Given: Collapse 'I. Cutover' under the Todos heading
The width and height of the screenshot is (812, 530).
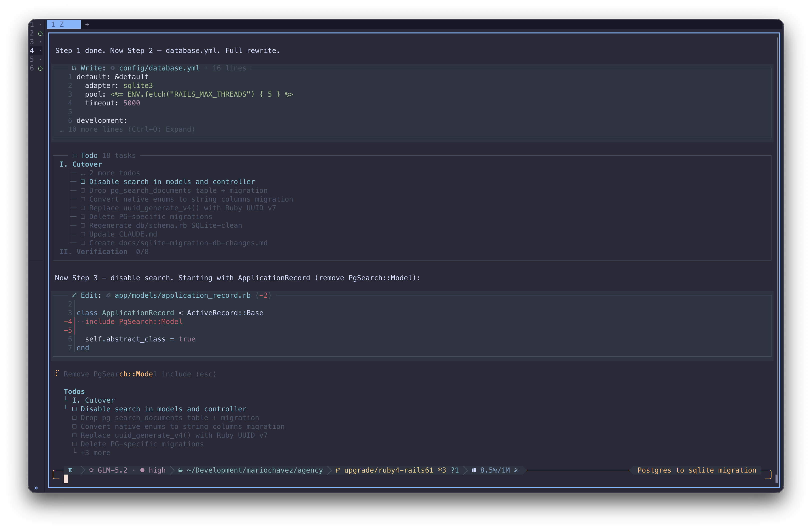Looking at the screenshot, I should pyautogui.click(x=93, y=400).
